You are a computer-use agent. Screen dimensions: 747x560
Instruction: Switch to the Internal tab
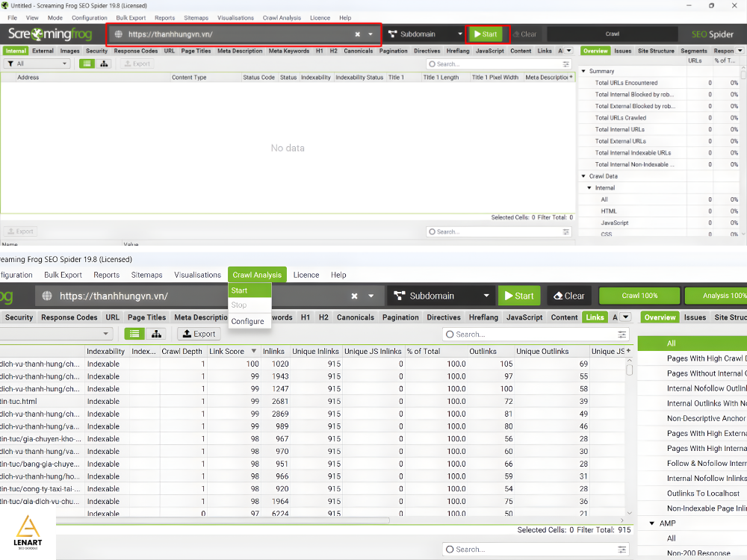click(x=16, y=51)
